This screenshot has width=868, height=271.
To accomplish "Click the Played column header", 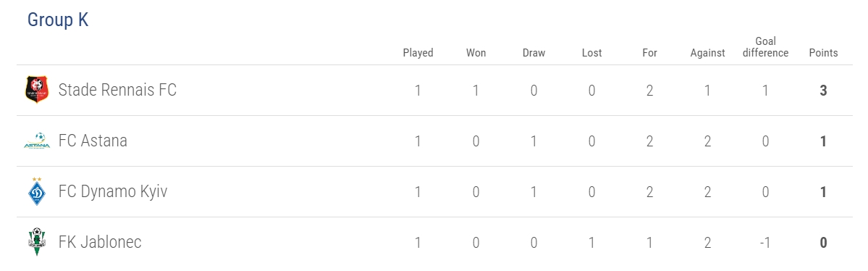I will point(418,53).
